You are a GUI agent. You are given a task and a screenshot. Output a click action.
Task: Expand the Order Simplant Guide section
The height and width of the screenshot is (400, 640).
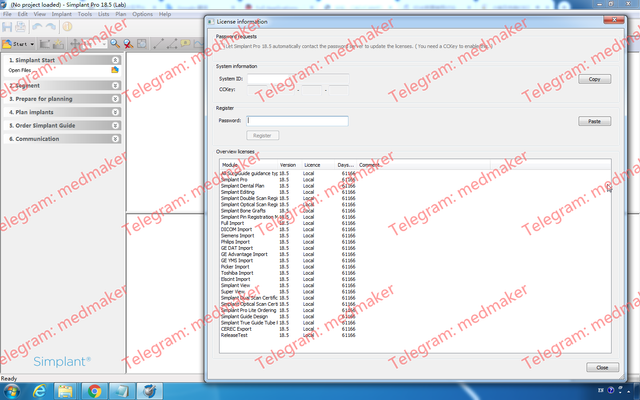115,126
